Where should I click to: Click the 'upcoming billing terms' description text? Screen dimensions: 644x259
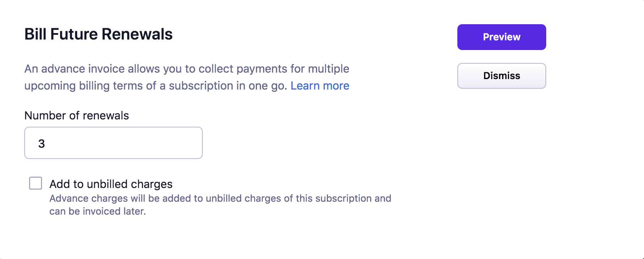tap(156, 86)
